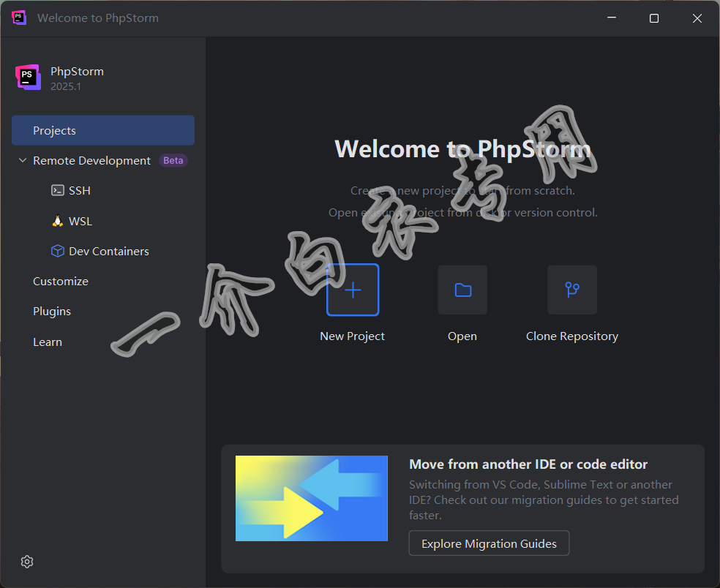The image size is (720, 588).
Task: Click the Open label
Action: pos(462,336)
